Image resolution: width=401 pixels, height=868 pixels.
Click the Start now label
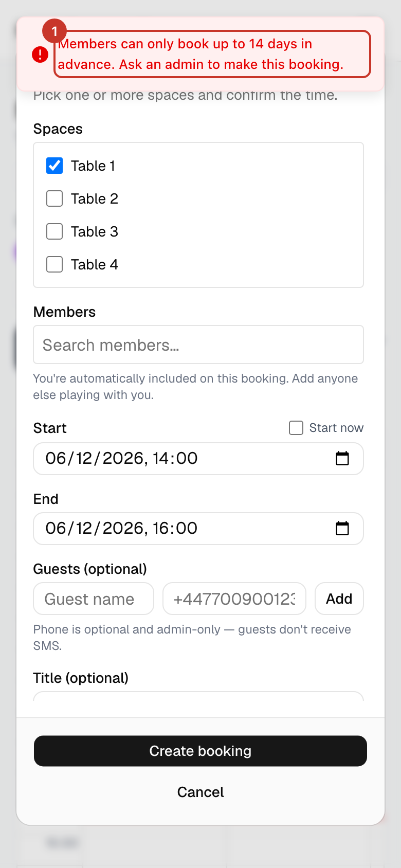(x=336, y=428)
